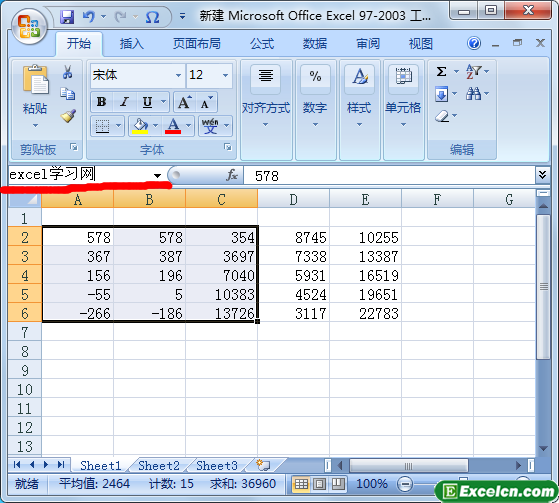Open the 插入 ribbon tab

132,44
